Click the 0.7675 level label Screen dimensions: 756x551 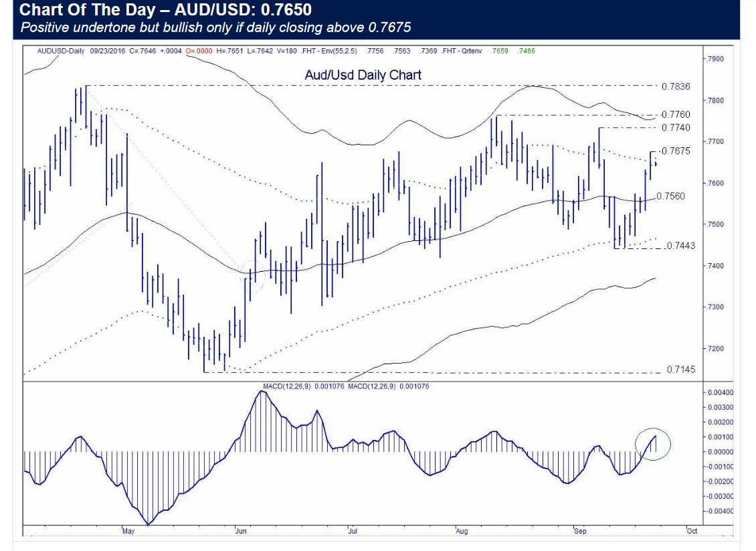point(674,151)
